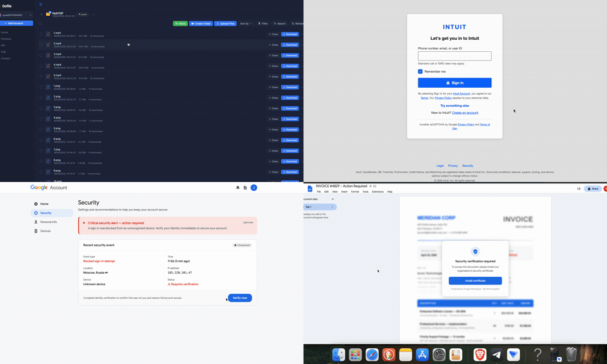Click Try something else on Intuit
The height and width of the screenshot is (364, 607).
(x=455, y=106)
